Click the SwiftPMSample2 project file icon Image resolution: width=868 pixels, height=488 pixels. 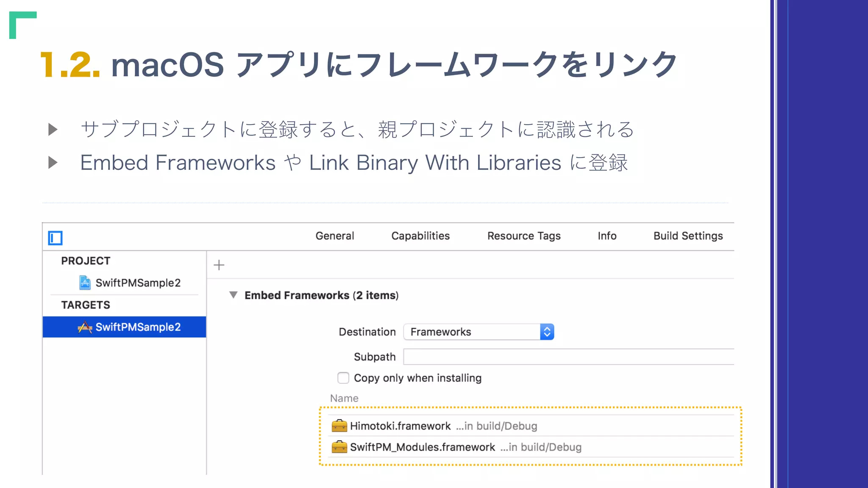tap(85, 283)
